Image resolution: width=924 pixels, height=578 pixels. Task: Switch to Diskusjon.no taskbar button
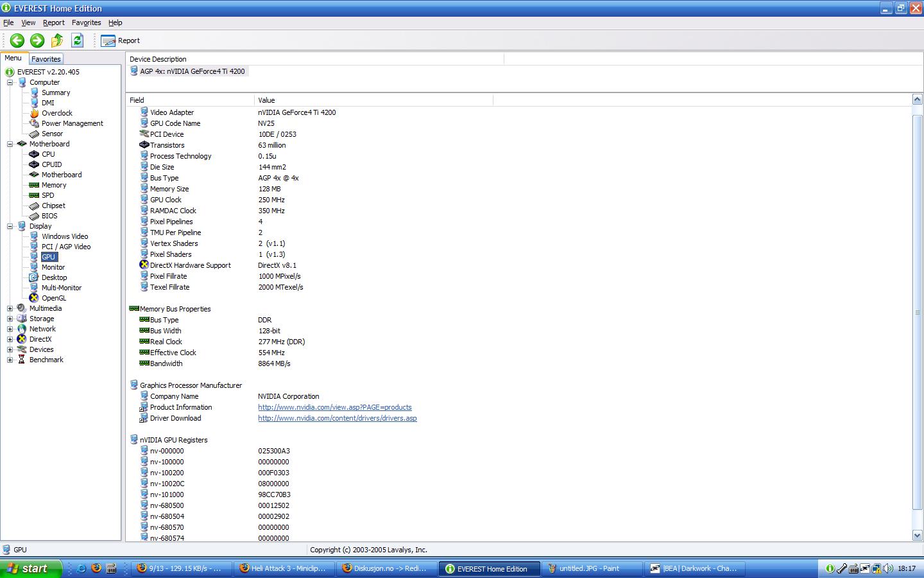pos(386,568)
